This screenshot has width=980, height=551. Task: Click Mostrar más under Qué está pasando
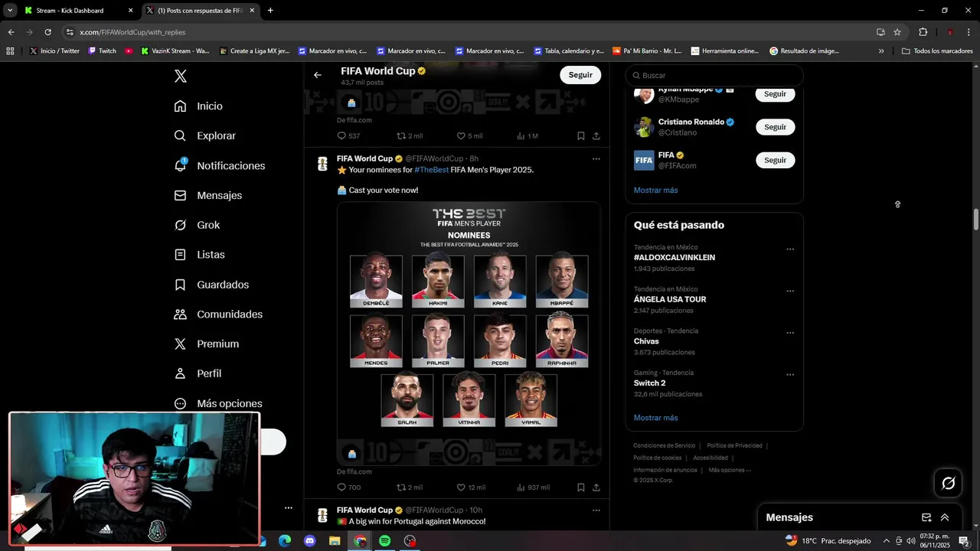(655, 418)
